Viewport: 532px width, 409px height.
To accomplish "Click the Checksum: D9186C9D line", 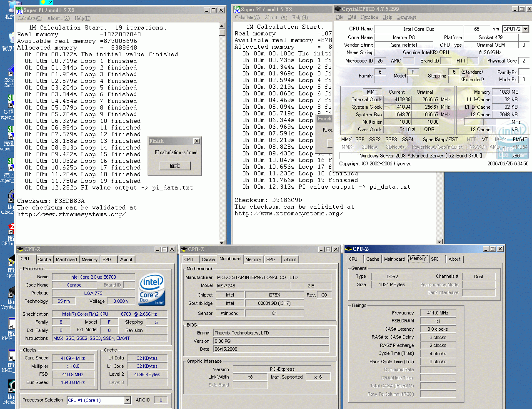I will 268,200.
